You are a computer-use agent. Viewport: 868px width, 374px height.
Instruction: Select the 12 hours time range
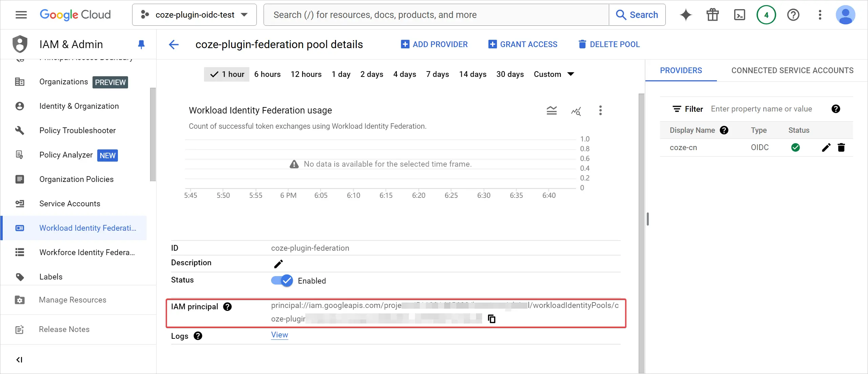[306, 74]
